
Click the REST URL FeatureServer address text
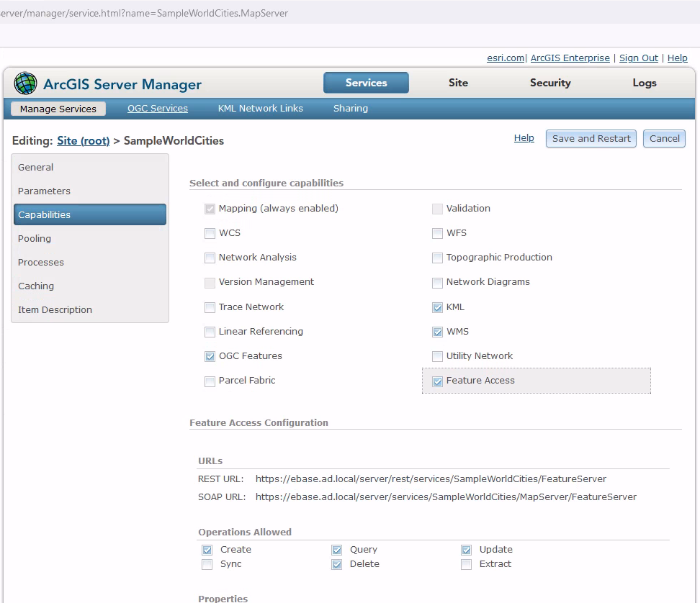coord(431,479)
